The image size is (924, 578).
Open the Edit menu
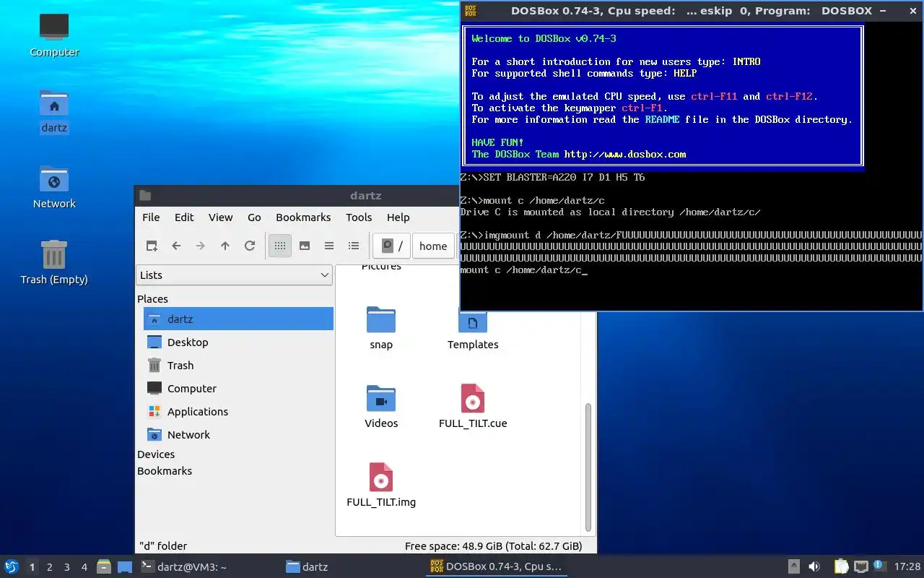pos(184,217)
